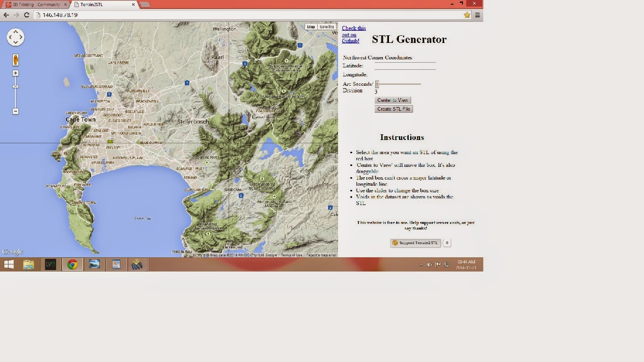Click the map pan control compass
Viewport: 644px width, 362px height.
[16, 37]
